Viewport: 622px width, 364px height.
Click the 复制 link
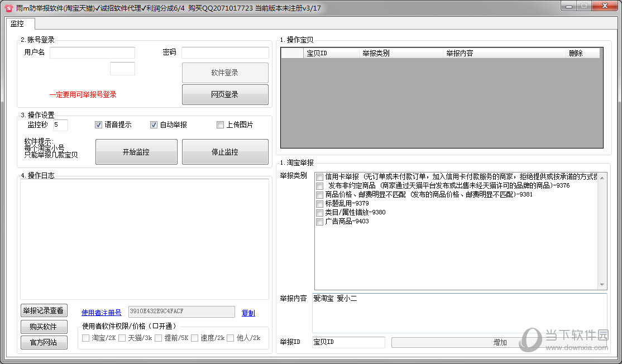(248, 313)
